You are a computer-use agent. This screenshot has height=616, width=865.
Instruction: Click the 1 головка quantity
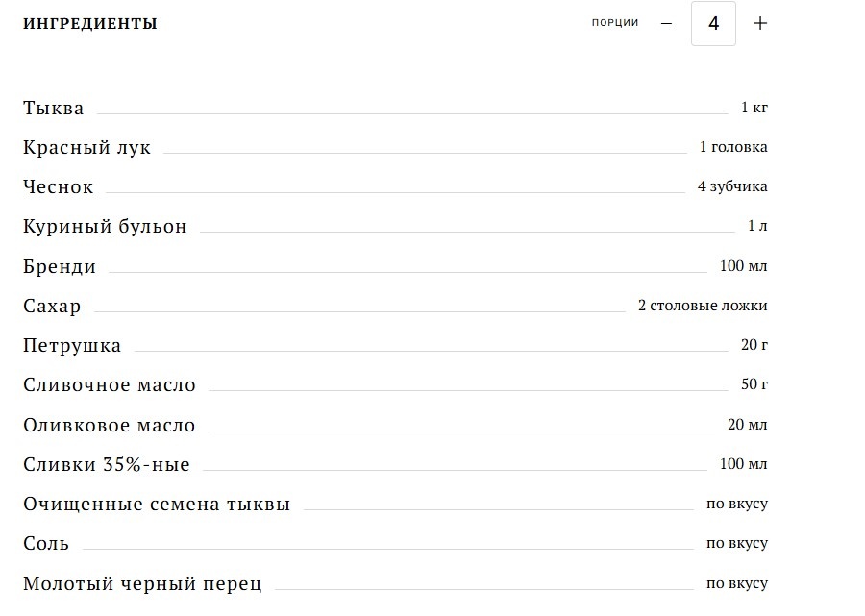pos(733,147)
